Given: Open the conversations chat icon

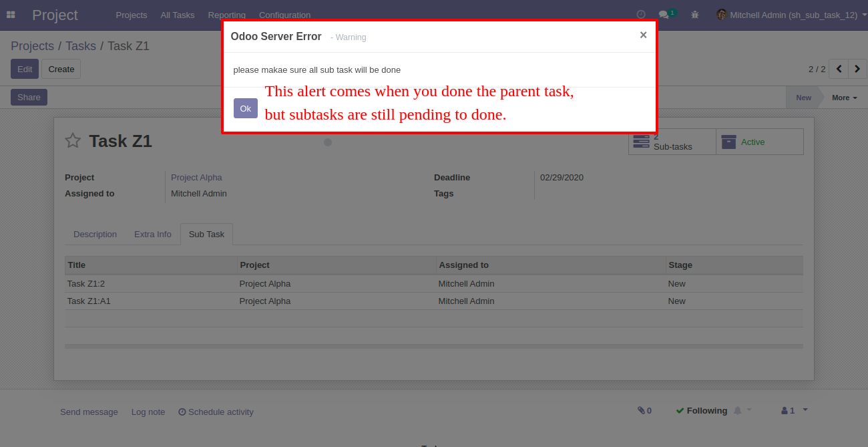Looking at the screenshot, I should 664,14.
